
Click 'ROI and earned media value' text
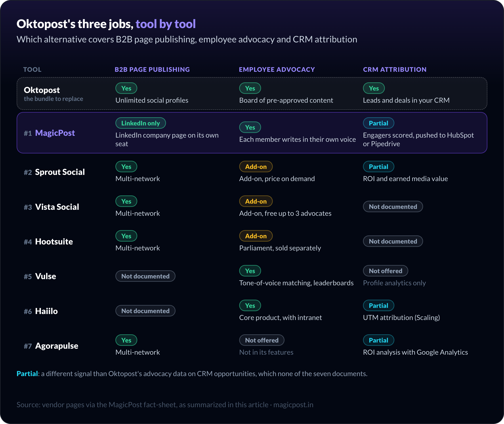[x=405, y=179]
